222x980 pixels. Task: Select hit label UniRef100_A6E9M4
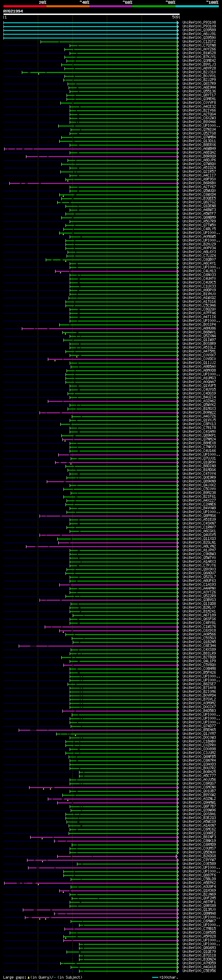(x=199, y=87)
